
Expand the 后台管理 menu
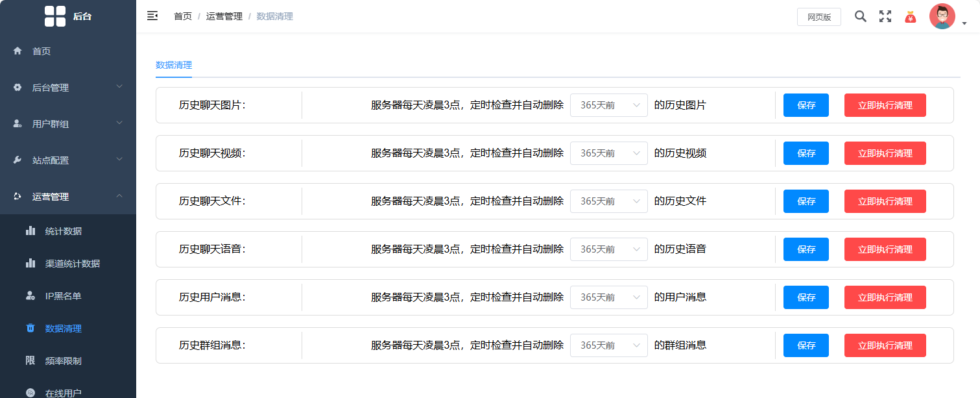click(x=68, y=88)
